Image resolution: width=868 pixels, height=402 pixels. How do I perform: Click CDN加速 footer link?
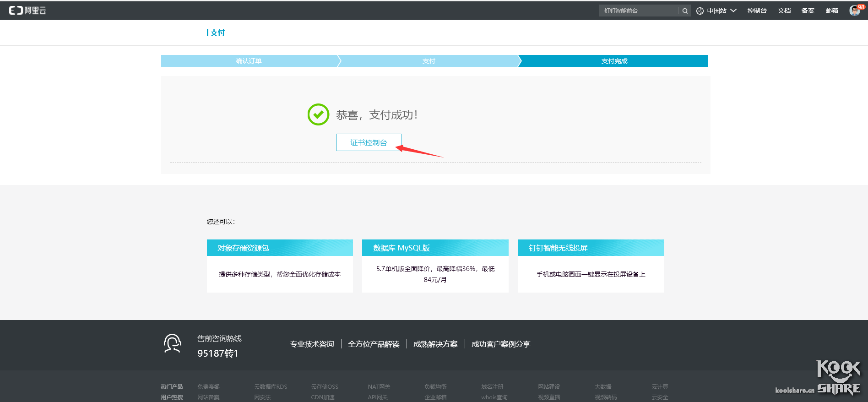(x=323, y=397)
